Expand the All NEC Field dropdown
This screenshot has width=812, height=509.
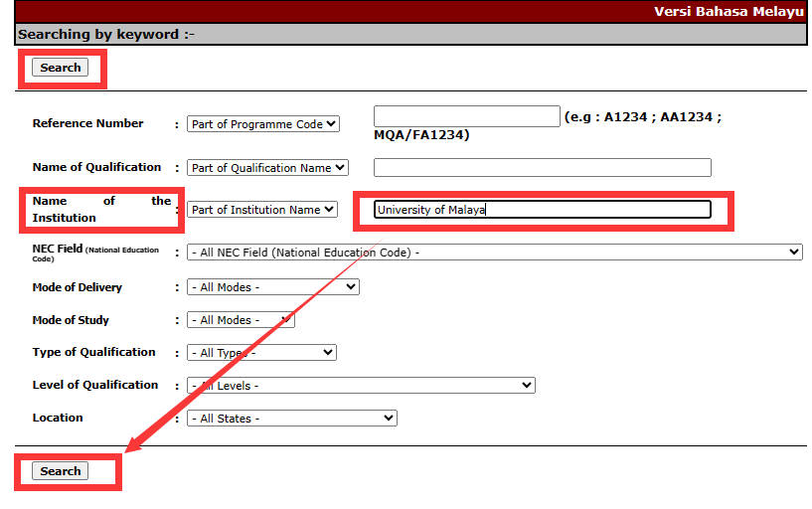[x=495, y=253]
